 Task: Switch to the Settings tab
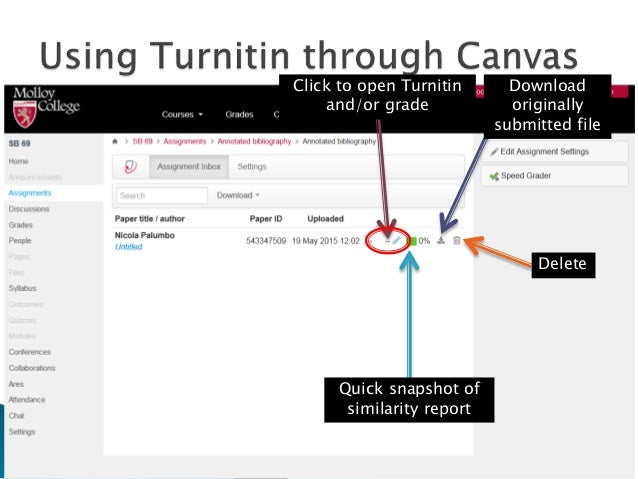click(252, 166)
